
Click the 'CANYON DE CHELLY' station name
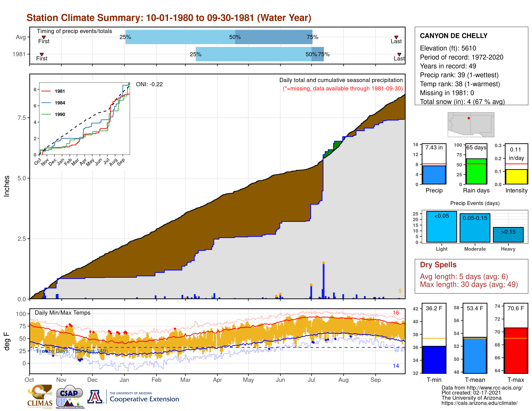[x=453, y=36]
